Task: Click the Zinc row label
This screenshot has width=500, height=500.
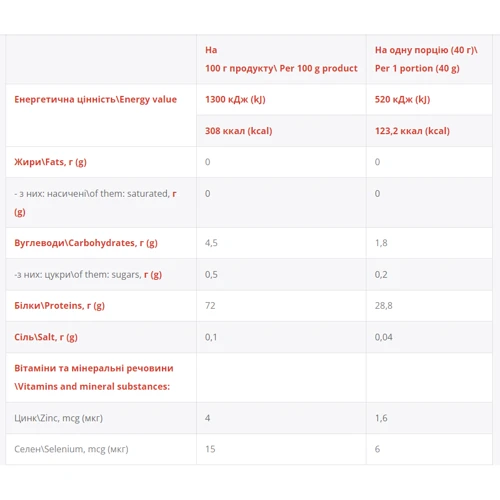Action: pos(58,418)
